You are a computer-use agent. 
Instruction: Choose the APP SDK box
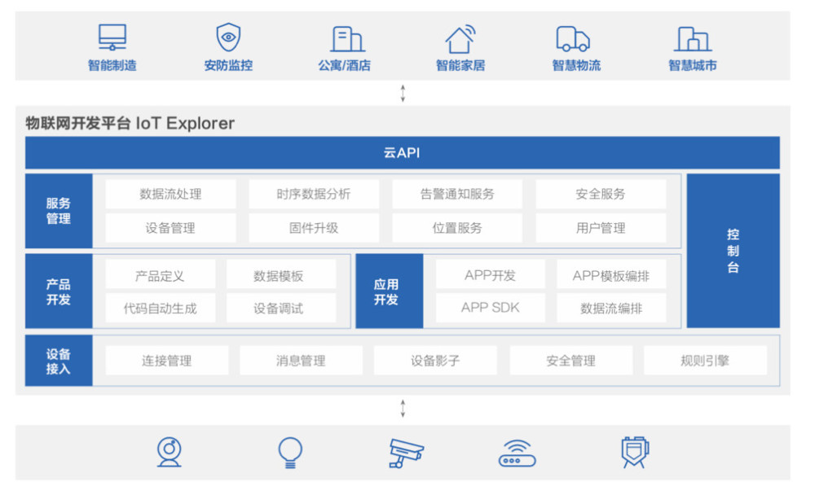tap(490, 308)
